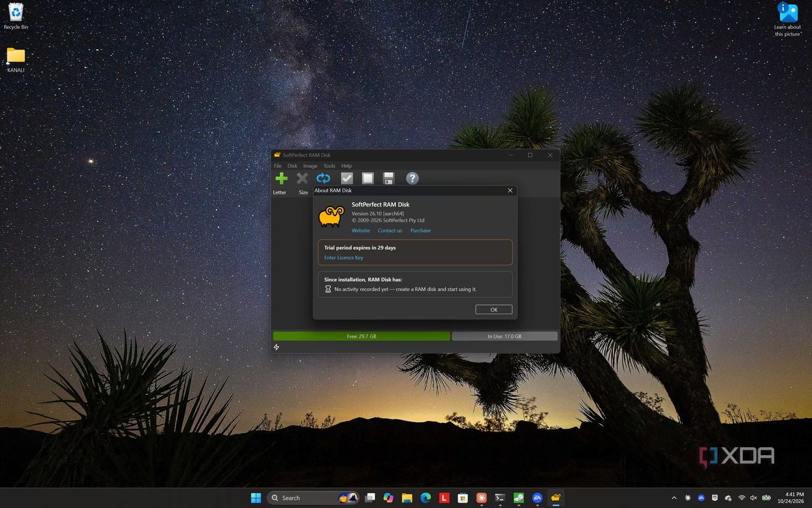This screenshot has height=508, width=812.
Task: Open the Tools menu
Action: click(x=329, y=166)
